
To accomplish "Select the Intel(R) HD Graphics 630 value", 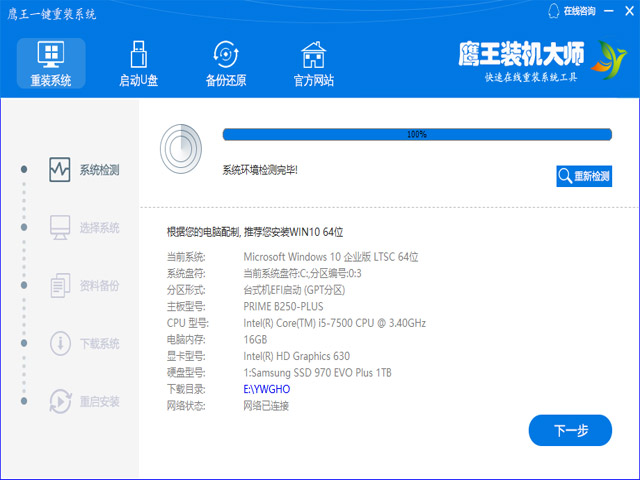I will 296,356.
